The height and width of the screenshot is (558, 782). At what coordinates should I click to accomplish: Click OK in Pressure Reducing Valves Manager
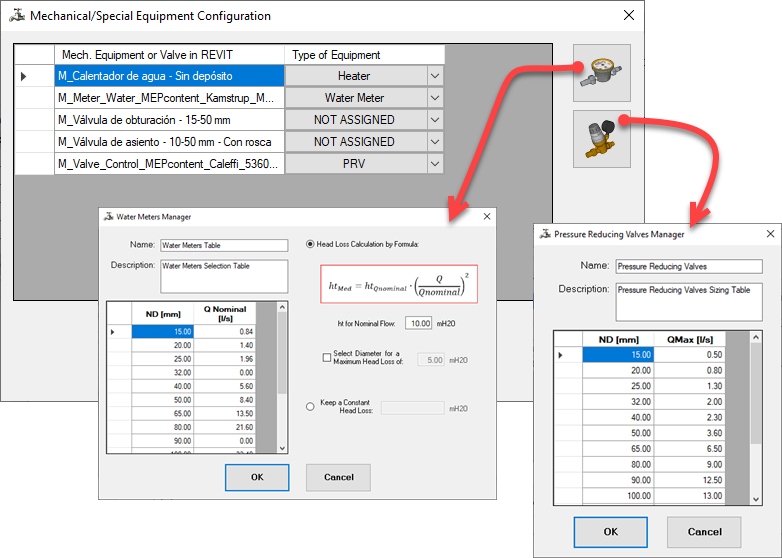pyautogui.click(x=610, y=532)
